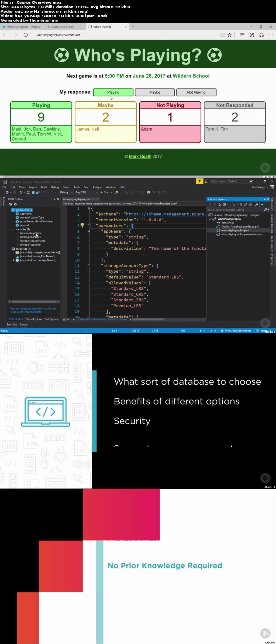Open the Analyze menu
This screenshot has height=644, width=276.
pyautogui.click(x=97, y=187)
